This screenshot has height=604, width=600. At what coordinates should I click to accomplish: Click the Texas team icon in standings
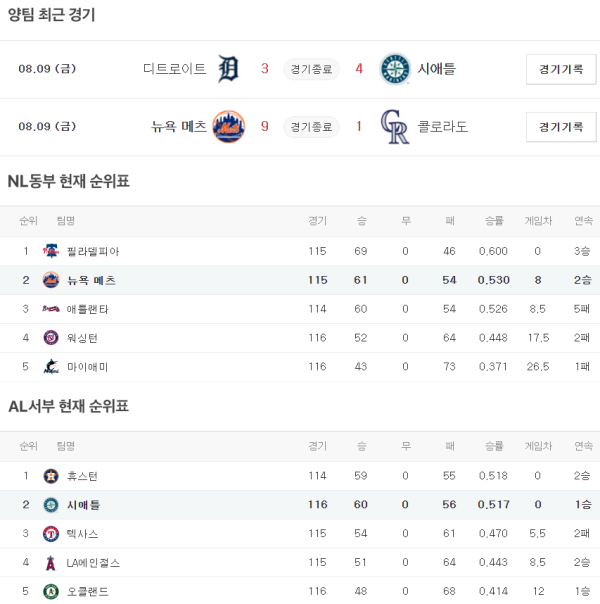click(x=51, y=534)
